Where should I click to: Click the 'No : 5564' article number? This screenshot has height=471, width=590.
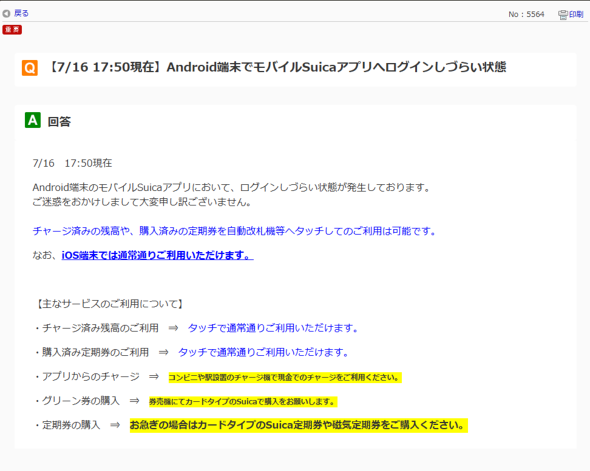pyautogui.click(x=526, y=14)
